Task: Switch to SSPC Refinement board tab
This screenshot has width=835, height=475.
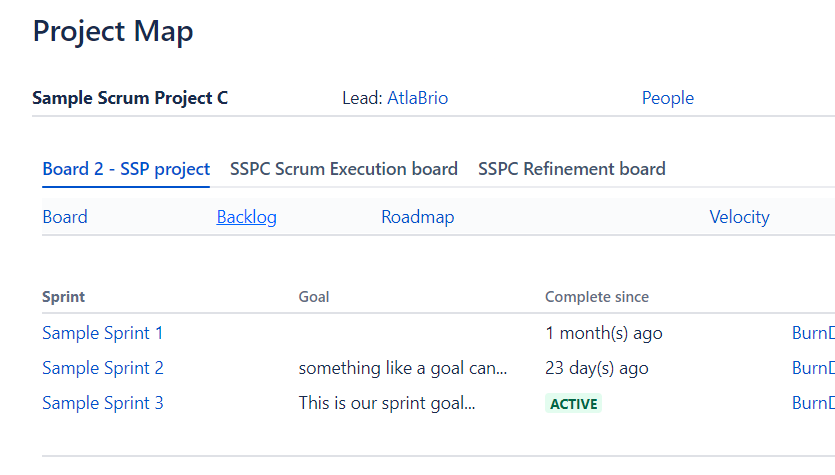Action: [x=571, y=169]
